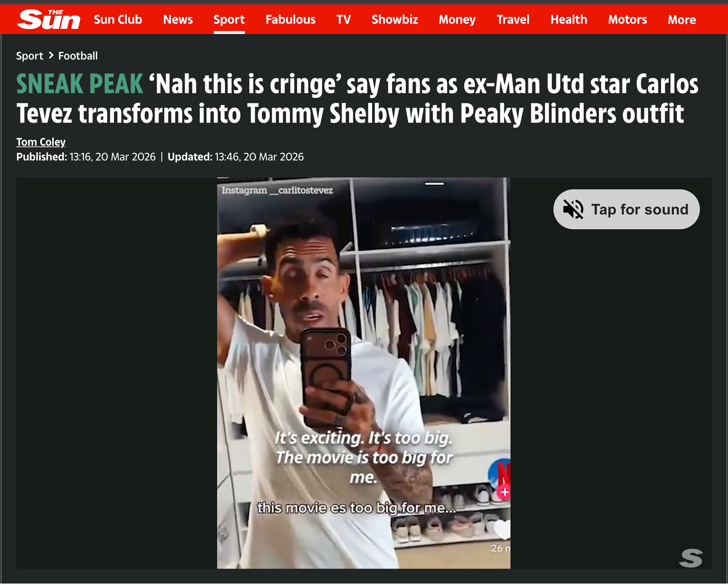Toggle sound with Tap for sound
The image size is (728, 585).
coord(626,209)
